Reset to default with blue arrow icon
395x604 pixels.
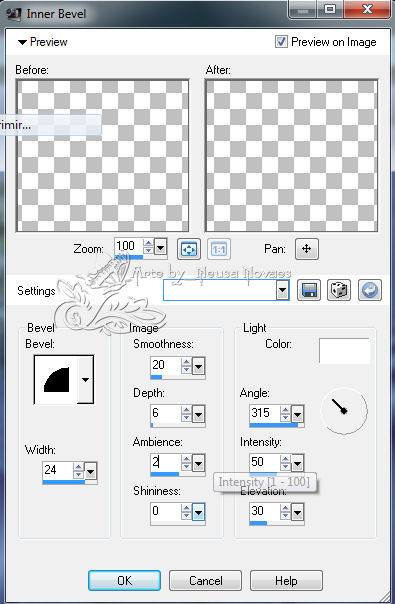[370, 290]
